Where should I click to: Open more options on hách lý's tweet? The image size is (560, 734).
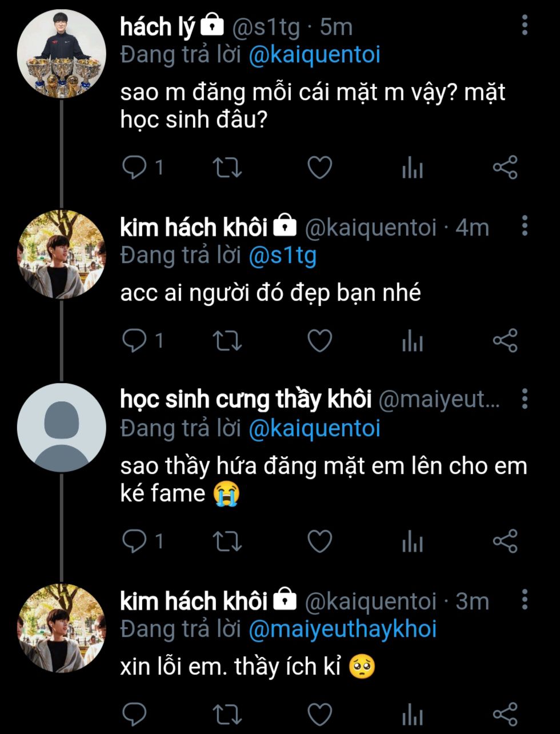(525, 25)
